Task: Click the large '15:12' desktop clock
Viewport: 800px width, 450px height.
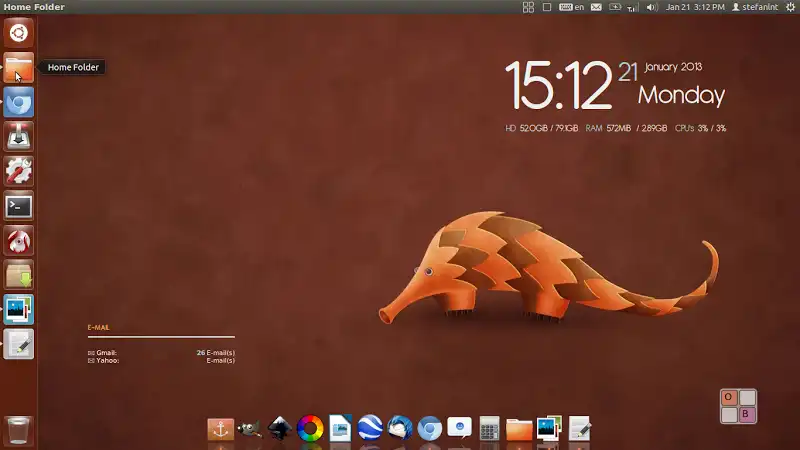Action: (559, 85)
